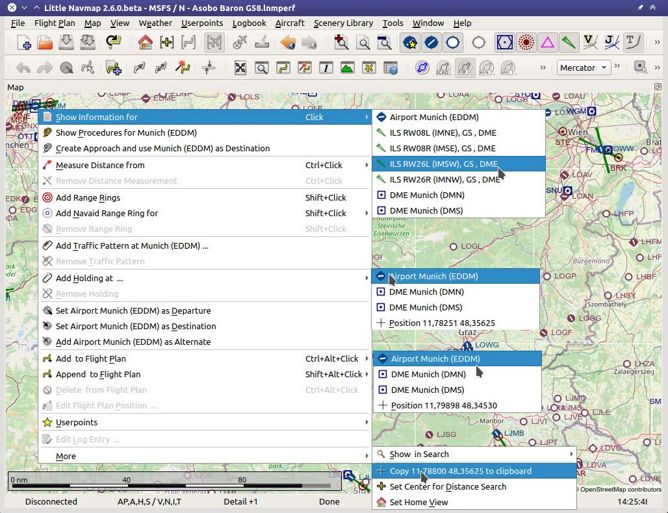Open the Flight Plan window toolbar icon

tap(283, 68)
